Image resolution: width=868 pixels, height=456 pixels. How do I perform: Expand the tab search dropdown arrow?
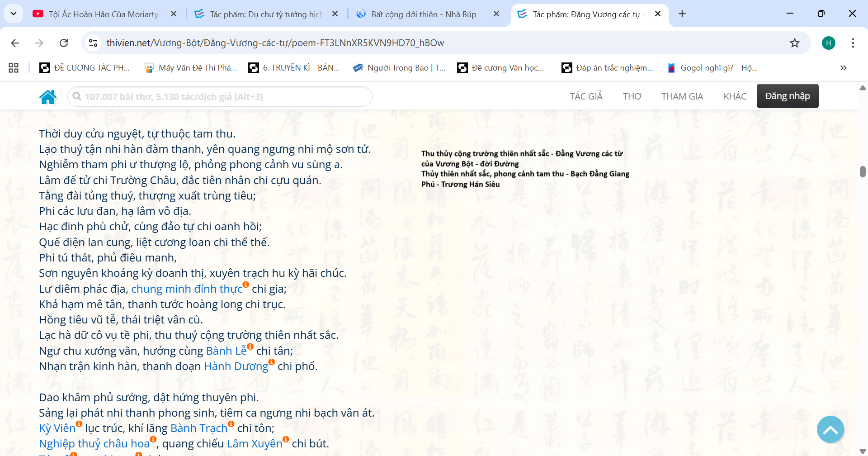[x=14, y=14]
